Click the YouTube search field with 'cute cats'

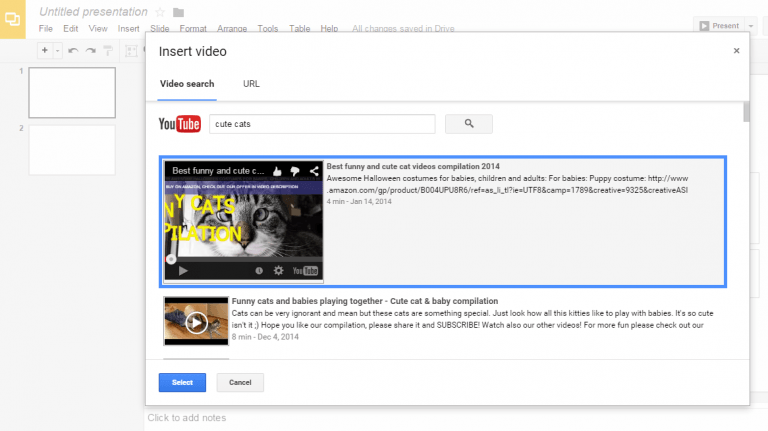point(321,124)
